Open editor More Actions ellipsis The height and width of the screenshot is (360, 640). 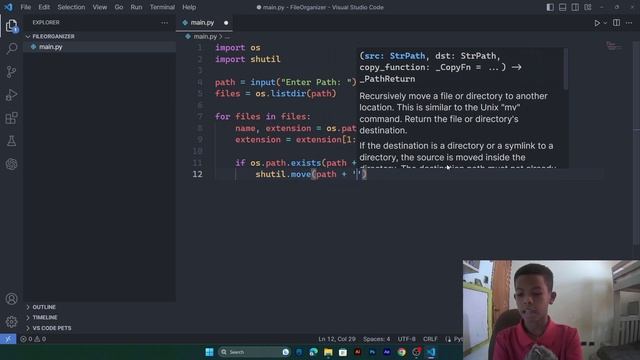629,22
